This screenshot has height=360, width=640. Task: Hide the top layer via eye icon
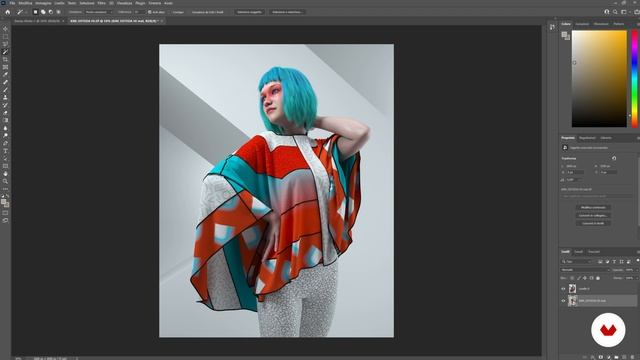[563, 289]
